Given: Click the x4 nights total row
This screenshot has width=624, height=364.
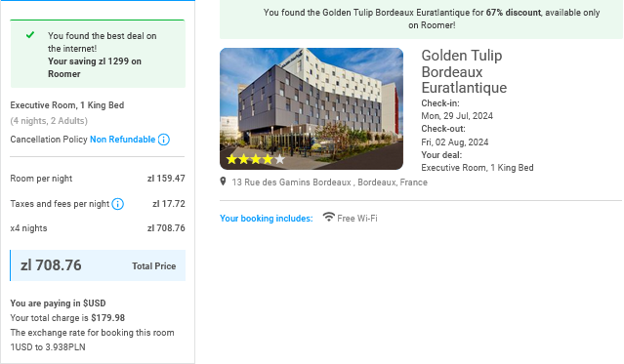Looking at the screenshot, I should (98, 228).
